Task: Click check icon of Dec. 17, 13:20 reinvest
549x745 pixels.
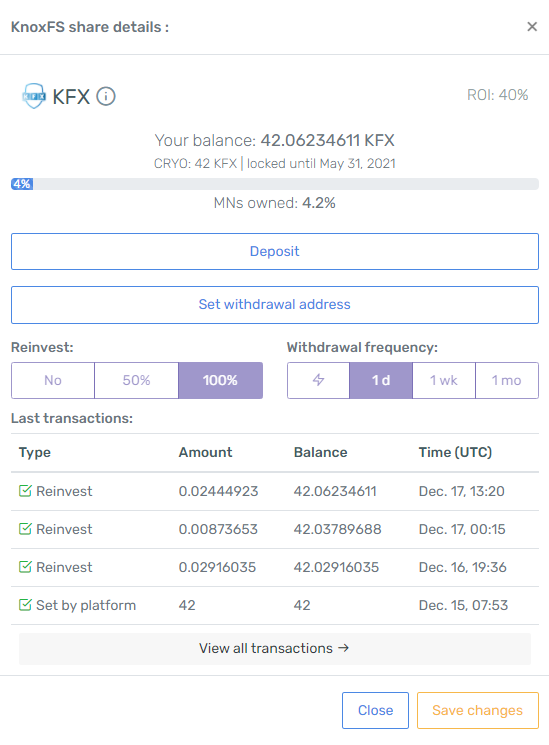Action: 25,491
